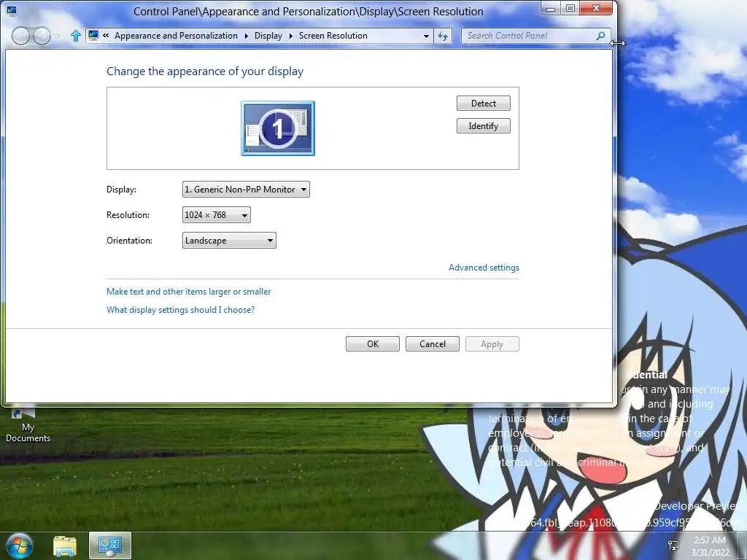This screenshot has width=747, height=560.
Task: Click the window title bar system icon
Action: tap(11, 11)
